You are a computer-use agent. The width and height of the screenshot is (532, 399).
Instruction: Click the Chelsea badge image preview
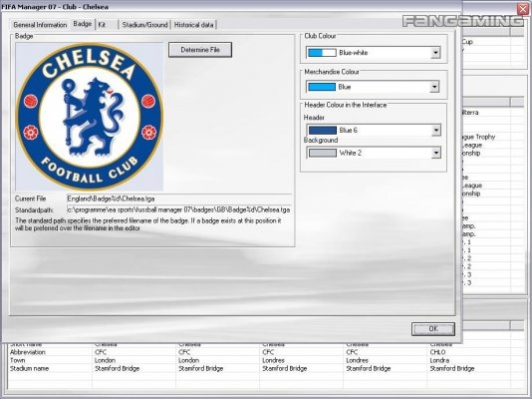tap(90, 117)
